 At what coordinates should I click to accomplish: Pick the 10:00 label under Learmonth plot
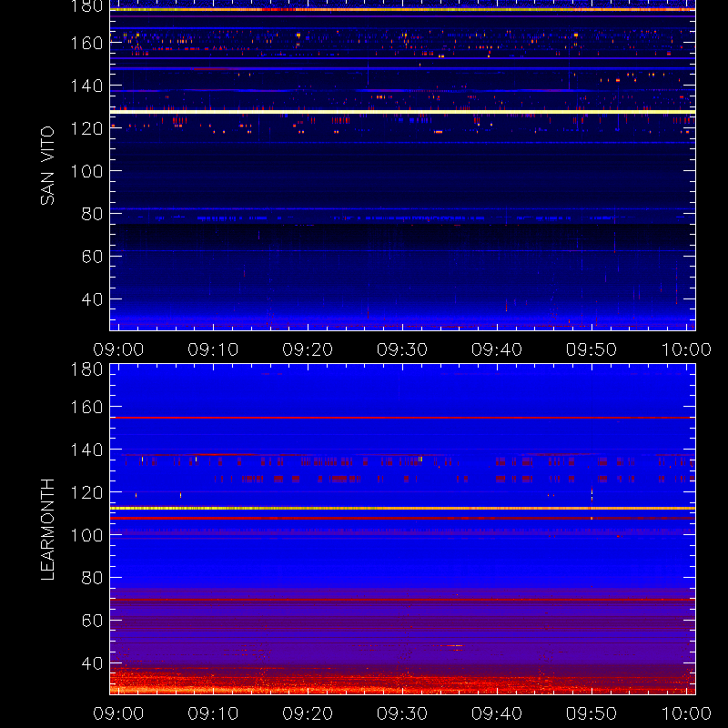click(x=686, y=713)
